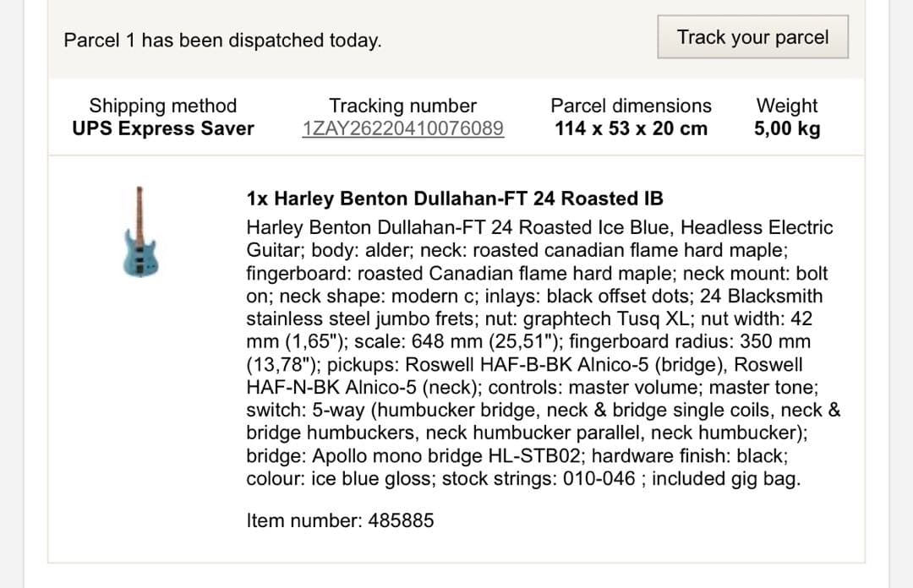This screenshot has width=913, height=588.
Task: Click the Parcel 1 dispatched today message
Action: coord(222,40)
